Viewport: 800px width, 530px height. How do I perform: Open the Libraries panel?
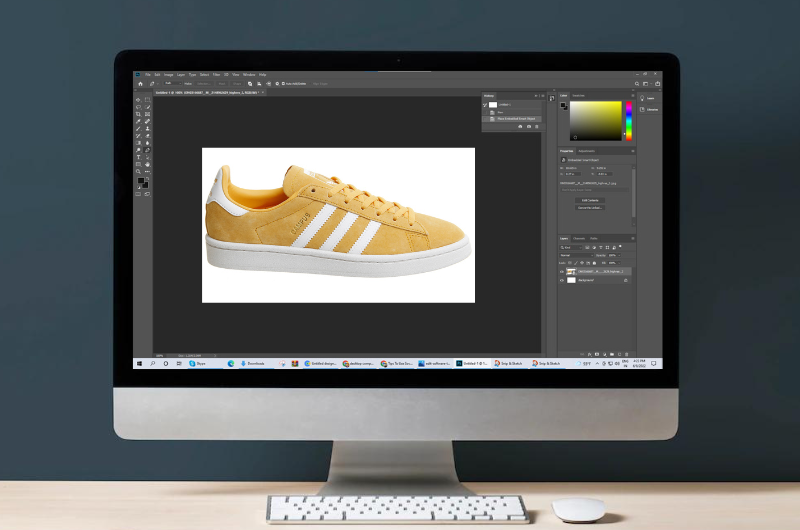pyautogui.click(x=649, y=110)
